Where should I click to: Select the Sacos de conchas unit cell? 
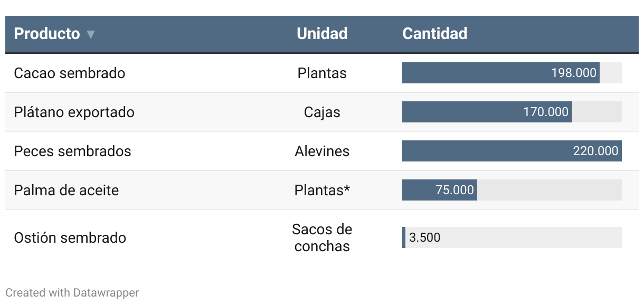(x=322, y=237)
